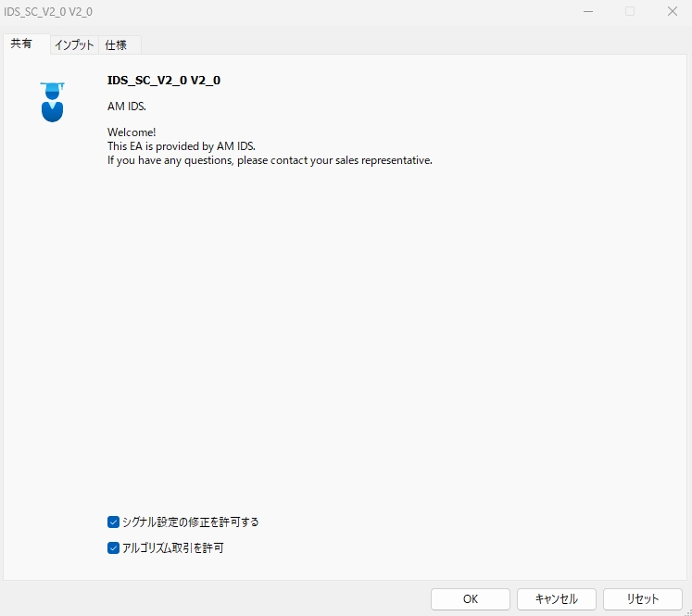
Task: Click the 'Welcome!' text line
Action: pyautogui.click(x=132, y=132)
